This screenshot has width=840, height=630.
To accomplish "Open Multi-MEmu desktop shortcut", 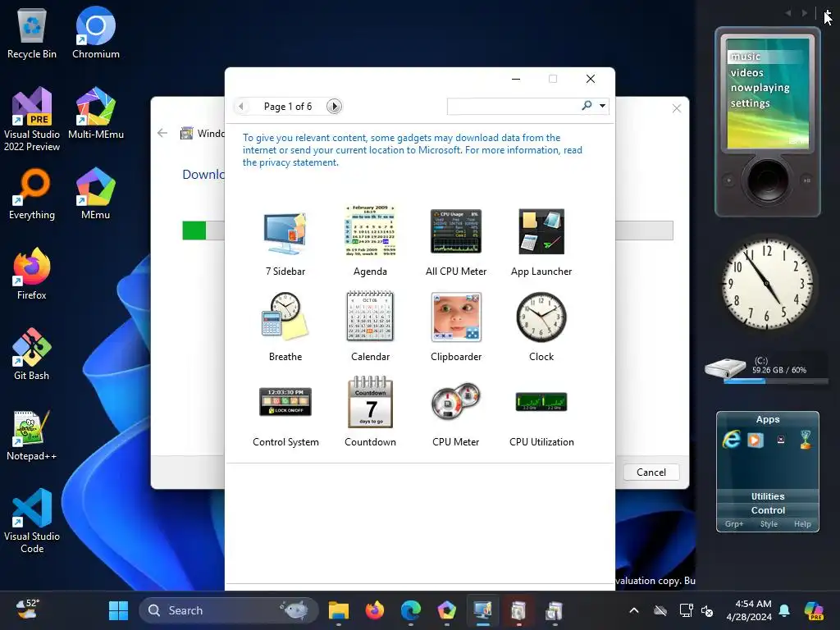I will click(x=96, y=113).
